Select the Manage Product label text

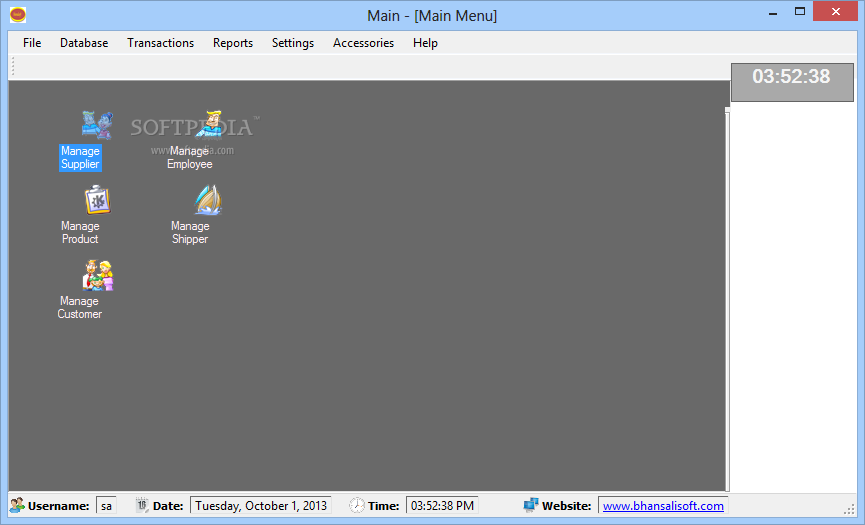[x=80, y=233]
